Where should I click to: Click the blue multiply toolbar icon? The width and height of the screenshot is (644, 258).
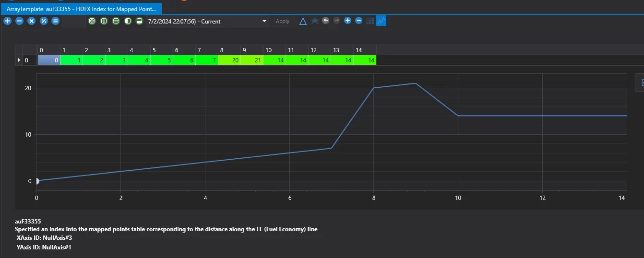pyautogui.click(x=31, y=21)
